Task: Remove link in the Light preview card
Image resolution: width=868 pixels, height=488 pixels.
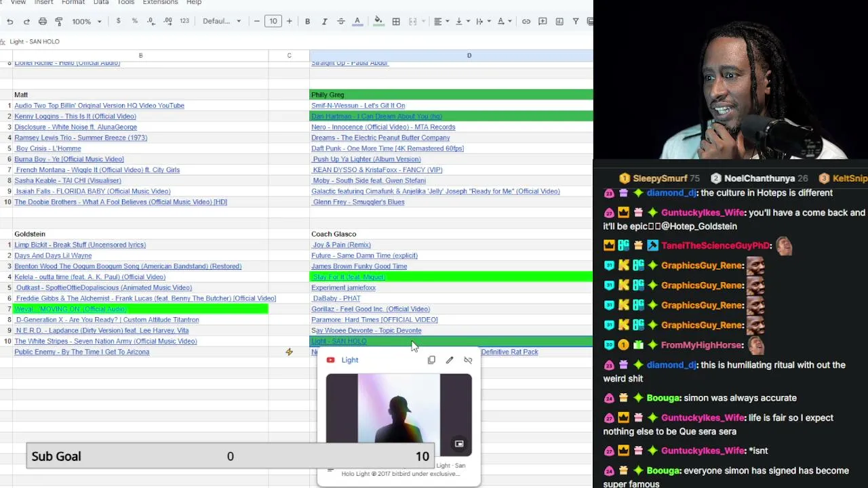Action: pos(468,360)
